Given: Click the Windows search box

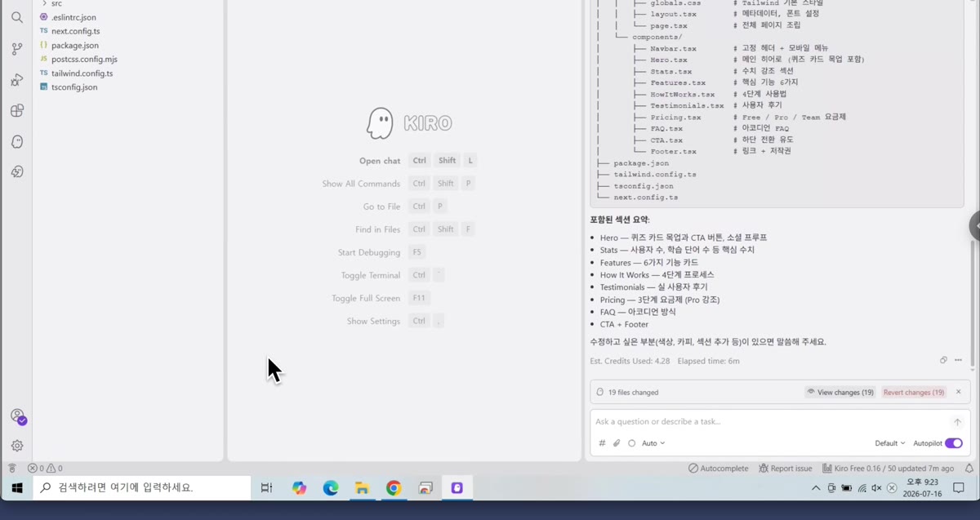Looking at the screenshot, I should (142, 488).
